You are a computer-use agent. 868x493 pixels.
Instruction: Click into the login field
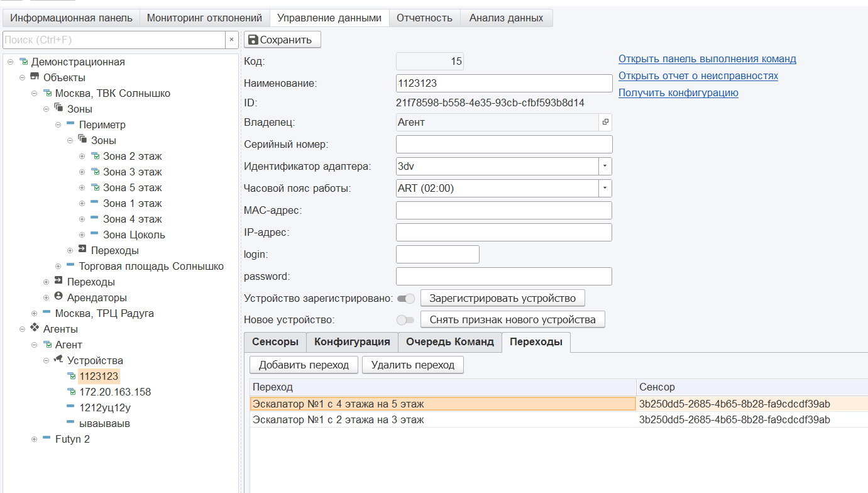[437, 255]
